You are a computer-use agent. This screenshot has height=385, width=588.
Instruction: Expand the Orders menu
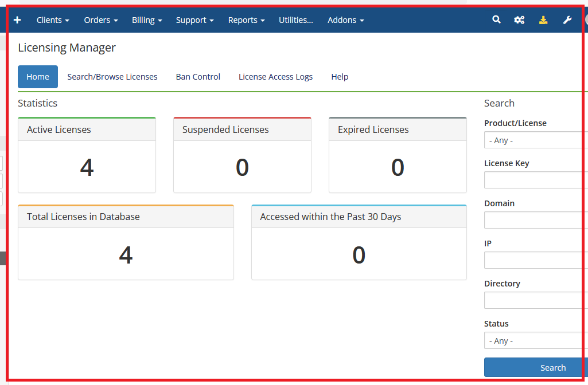(101, 20)
